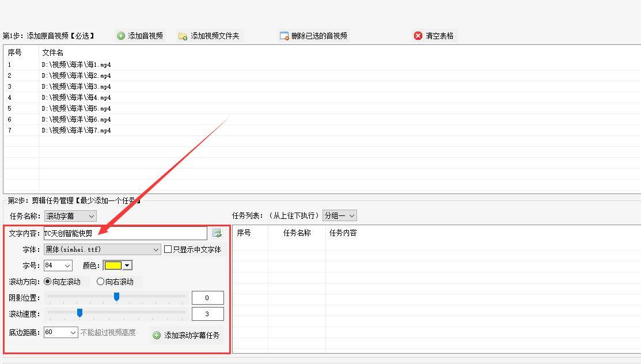Click row number 7 in file table

click(x=9, y=131)
